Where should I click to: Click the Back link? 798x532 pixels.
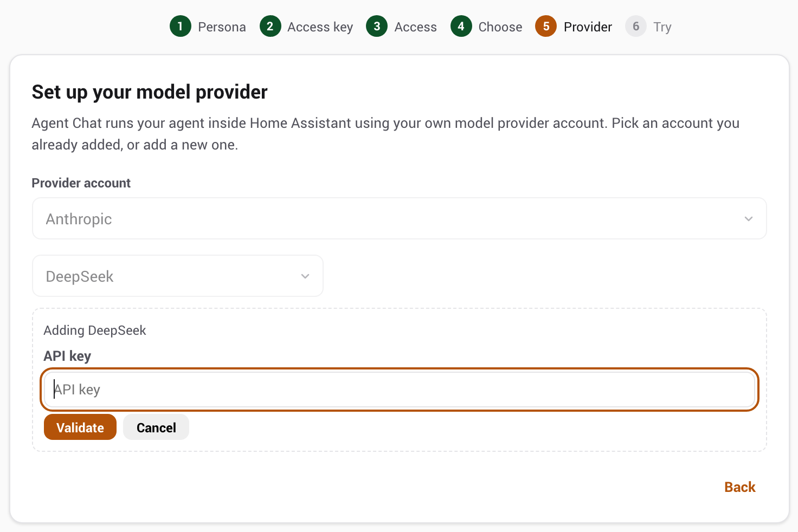point(740,487)
